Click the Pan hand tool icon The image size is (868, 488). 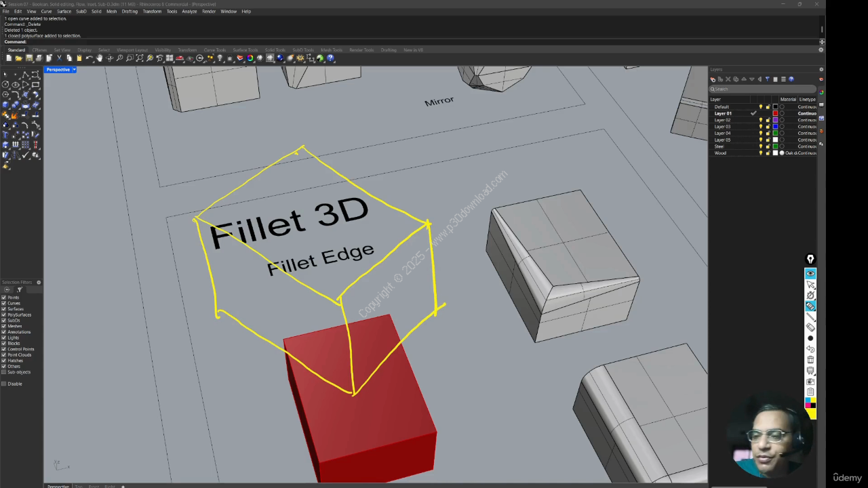[100, 58]
